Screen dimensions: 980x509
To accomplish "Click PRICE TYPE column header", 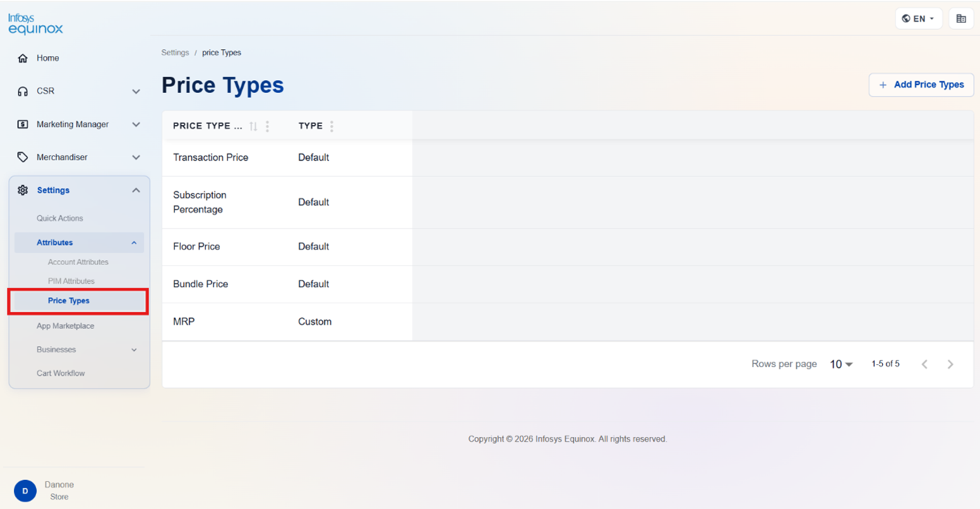I will coord(207,126).
